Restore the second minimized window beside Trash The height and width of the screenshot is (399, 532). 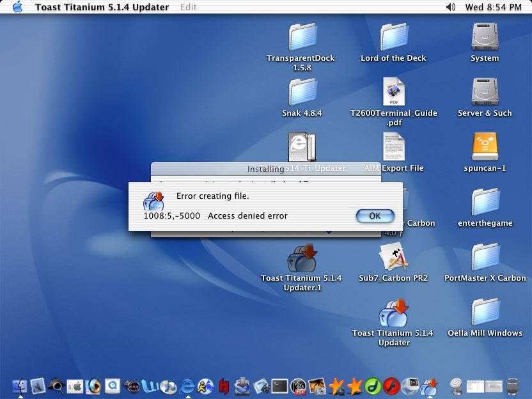pos(494,386)
